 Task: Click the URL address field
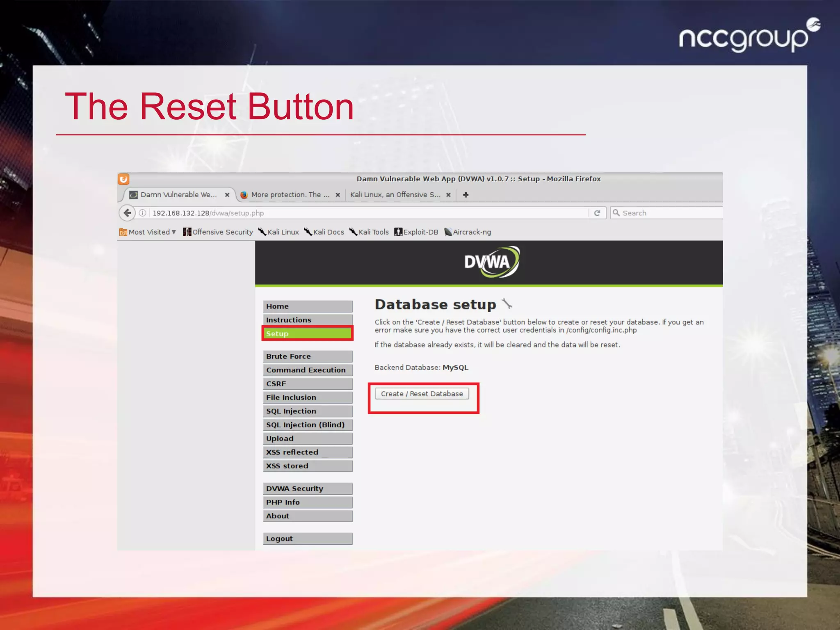click(x=369, y=213)
